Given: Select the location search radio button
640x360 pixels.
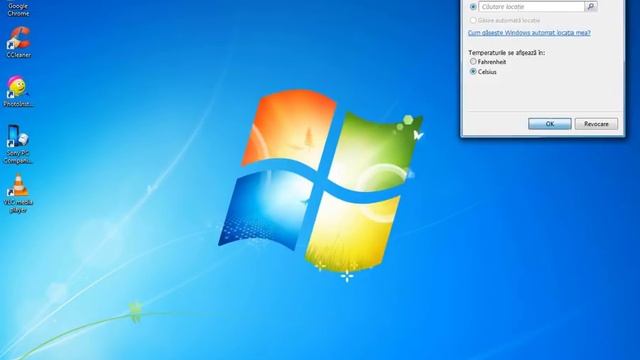Looking at the screenshot, I should [473, 7].
